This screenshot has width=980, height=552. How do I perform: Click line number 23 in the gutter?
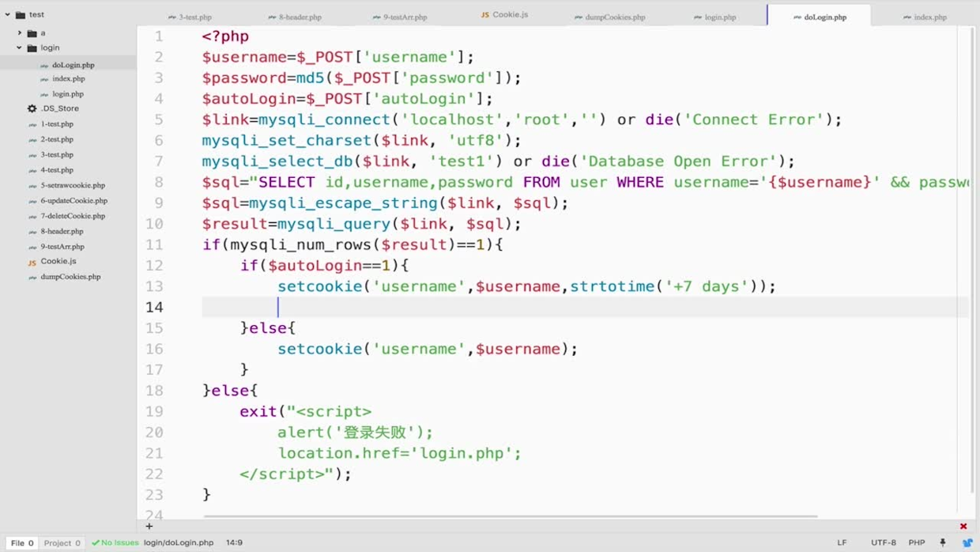tap(154, 494)
